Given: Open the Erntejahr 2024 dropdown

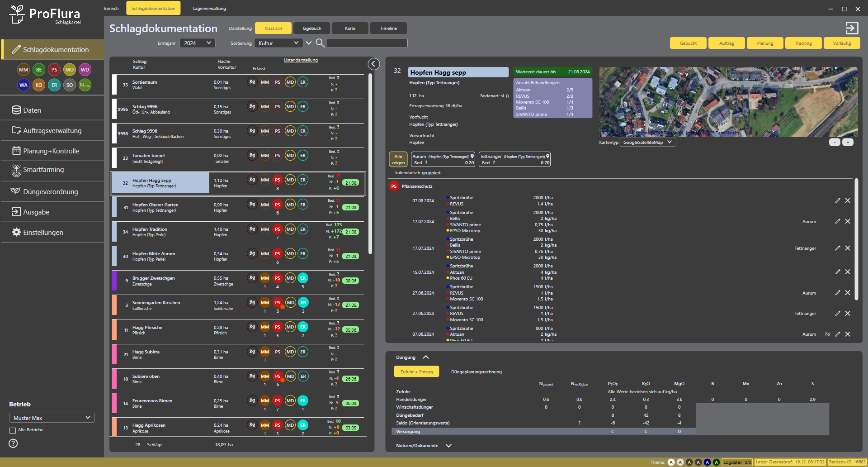Looking at the screenshot, I should [x=198, y=43].
